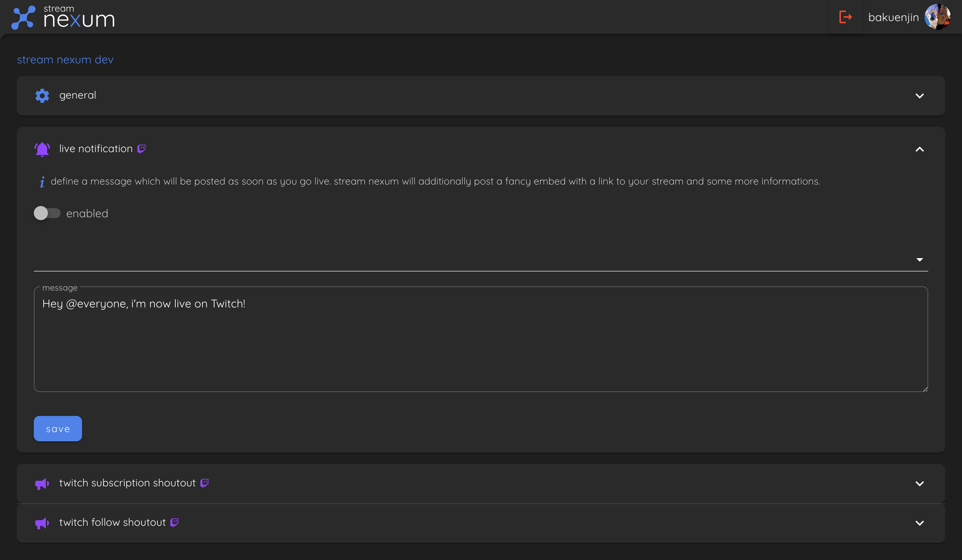962x560 pixels.
Task: Expand the general section chevron
Action: click(x=919, y=96)
